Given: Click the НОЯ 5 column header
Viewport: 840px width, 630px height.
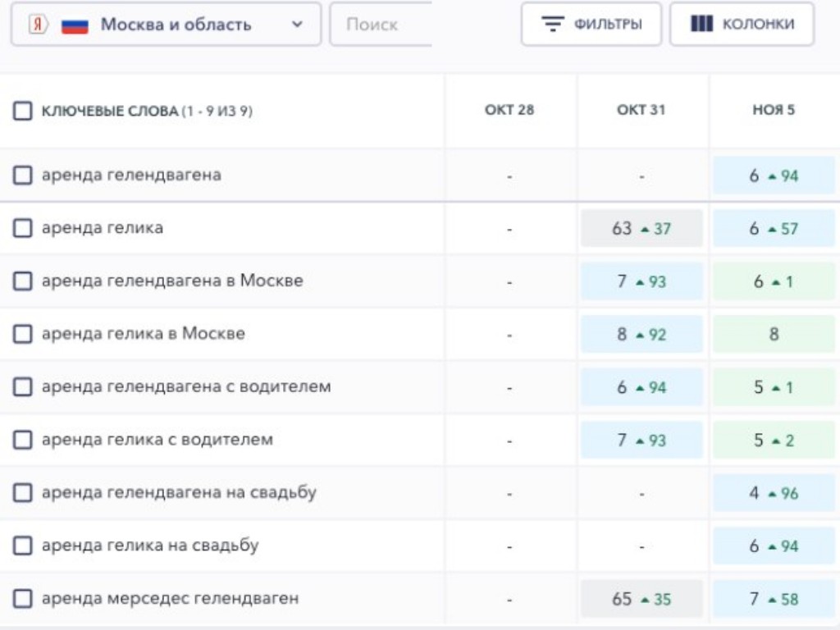Looking at the screenshot, I should (x=774, y=110).
